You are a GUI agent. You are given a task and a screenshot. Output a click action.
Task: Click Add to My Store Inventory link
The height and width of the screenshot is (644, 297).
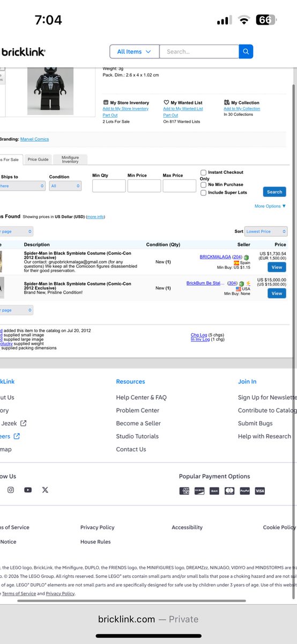[125, 109]
